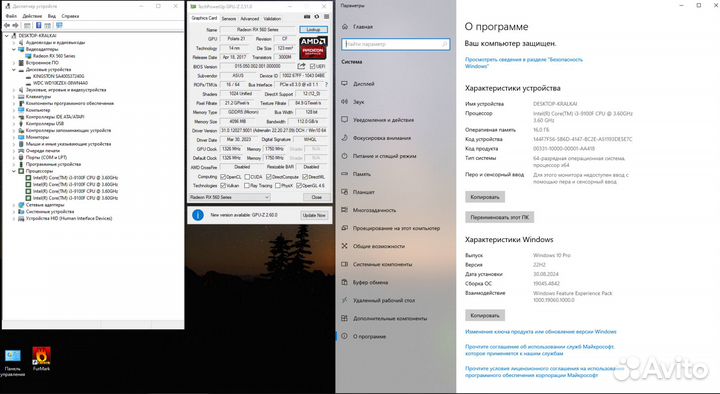This screenshot has height=394, width=720.
Task: Toggle the DirectCompute checkbox
Action: pos(269,177)
